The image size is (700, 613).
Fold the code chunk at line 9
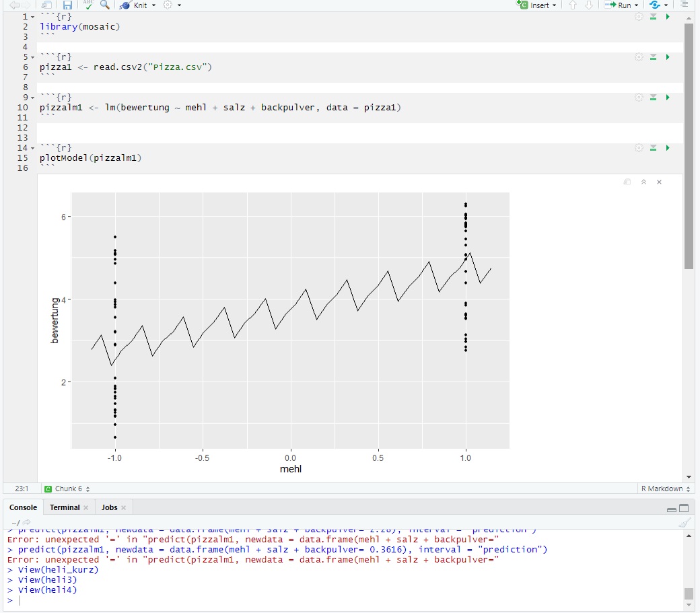(33, 98)
